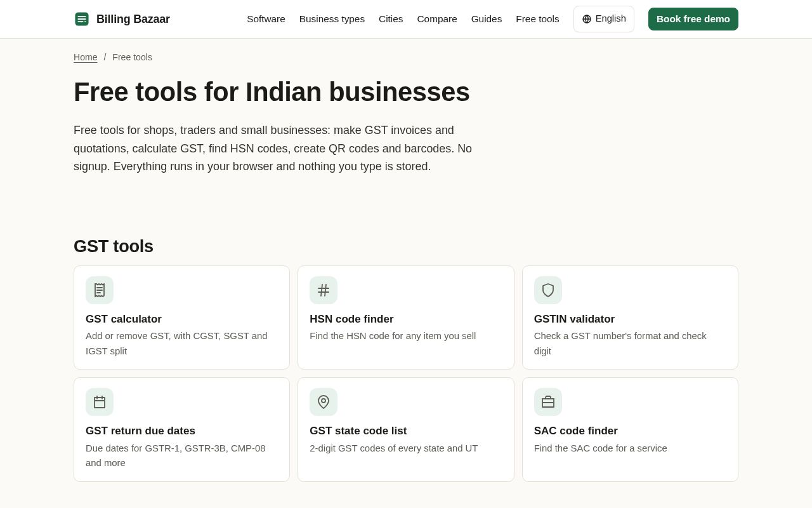Open the Software menu
812x508 pixels.
tap(266, 19)
